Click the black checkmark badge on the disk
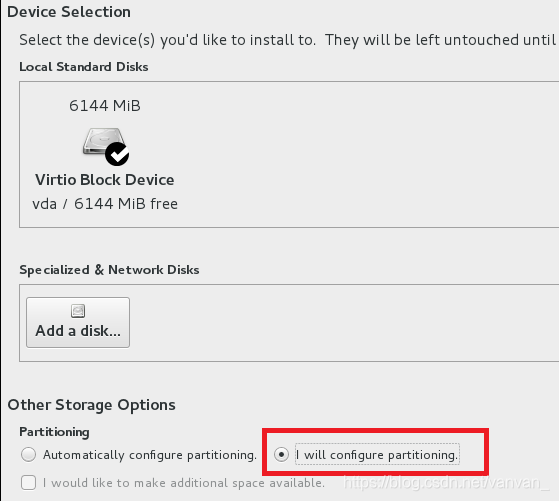The height and width of the screenshot is (501, 559). [x=117, y=154]
